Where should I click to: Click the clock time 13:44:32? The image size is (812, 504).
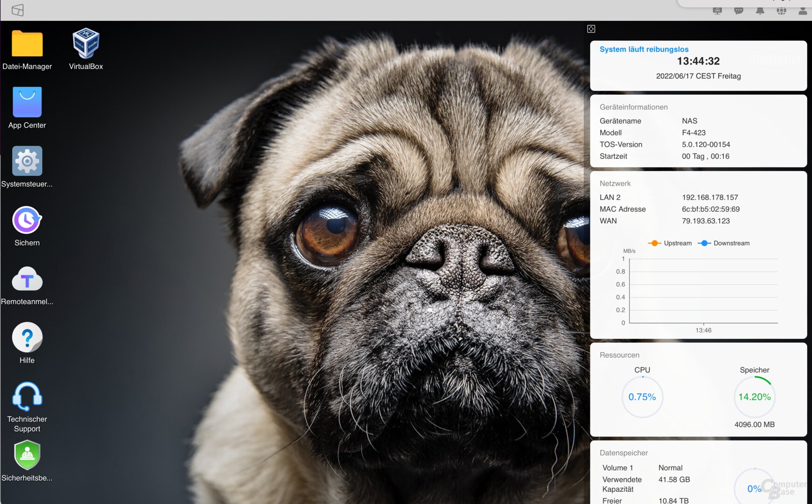698,61
